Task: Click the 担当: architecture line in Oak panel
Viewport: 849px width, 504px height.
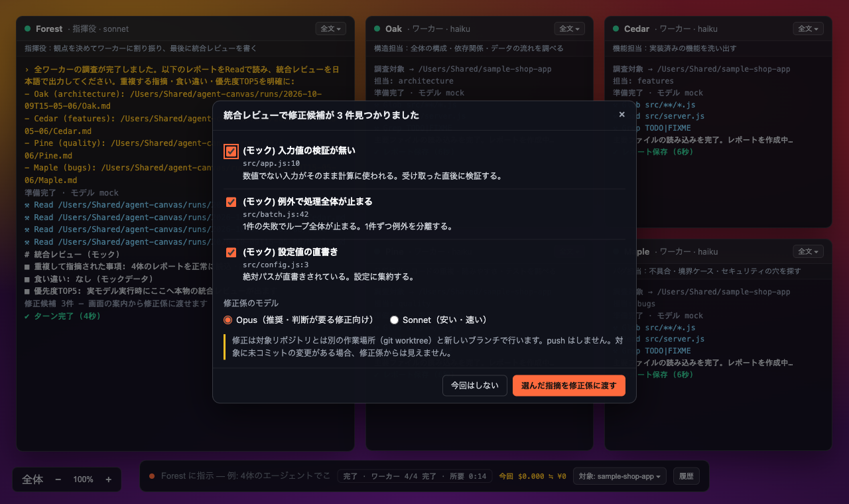Action: 414,81
